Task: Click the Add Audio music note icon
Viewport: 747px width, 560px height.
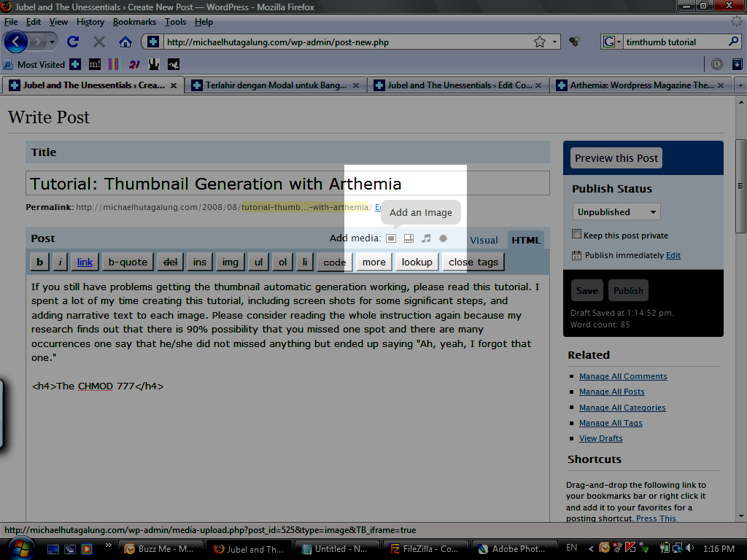Action: 426,238
